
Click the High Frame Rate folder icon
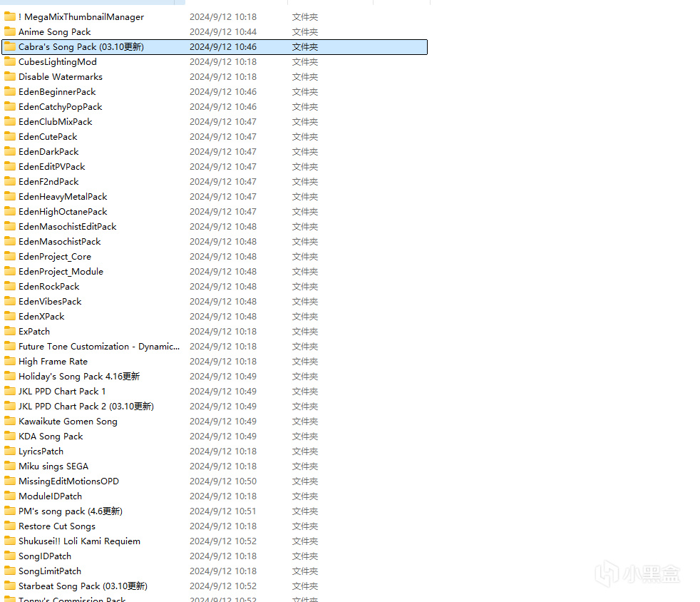point(10,362)
